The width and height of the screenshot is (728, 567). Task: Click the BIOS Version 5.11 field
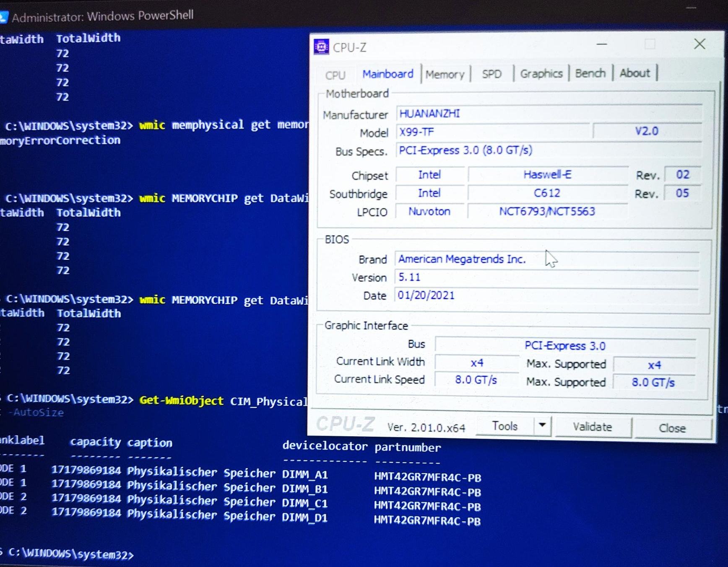click(x=547, y=277)
